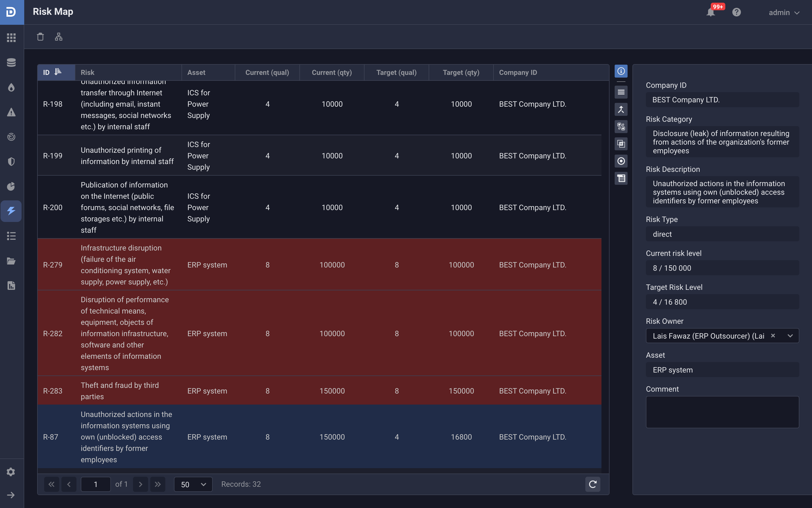Click the warning triangle sidebar icon

click(11, 112)
